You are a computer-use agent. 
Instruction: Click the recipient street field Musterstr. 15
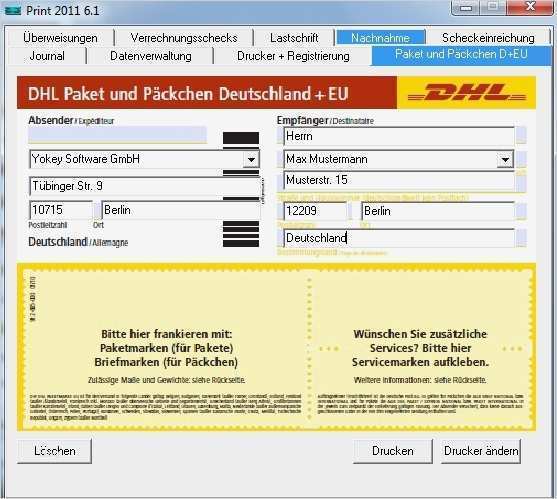(x=399, y=180)
